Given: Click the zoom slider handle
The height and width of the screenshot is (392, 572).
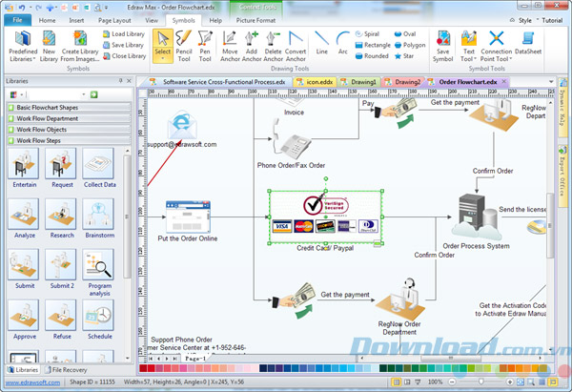Looking at the screenshot, I should (x=480, y=382).
